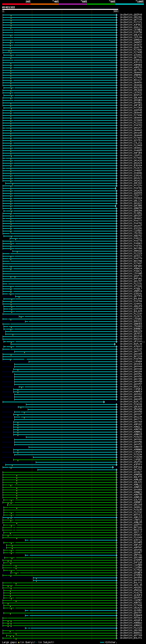This screenshot has width=146, height=644.
Task: Select the UniRef100_B9I107 label
Action: tap(131, 80)
